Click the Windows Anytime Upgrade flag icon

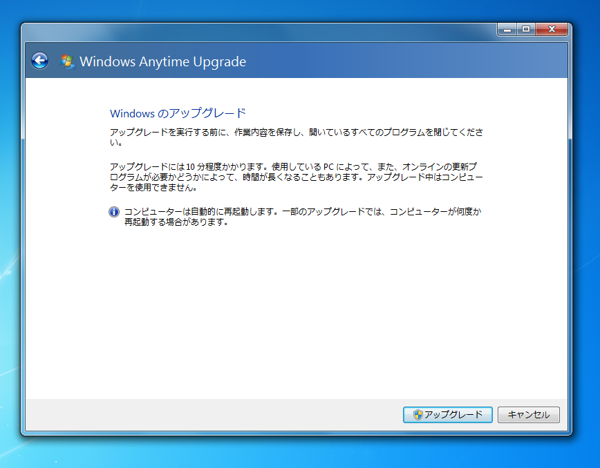tap(67, 62)
